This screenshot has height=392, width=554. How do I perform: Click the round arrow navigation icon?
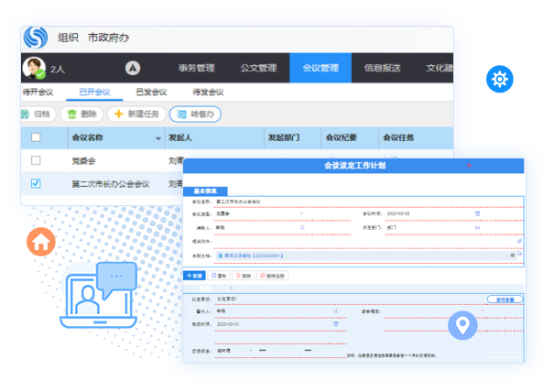coord(133,68)
